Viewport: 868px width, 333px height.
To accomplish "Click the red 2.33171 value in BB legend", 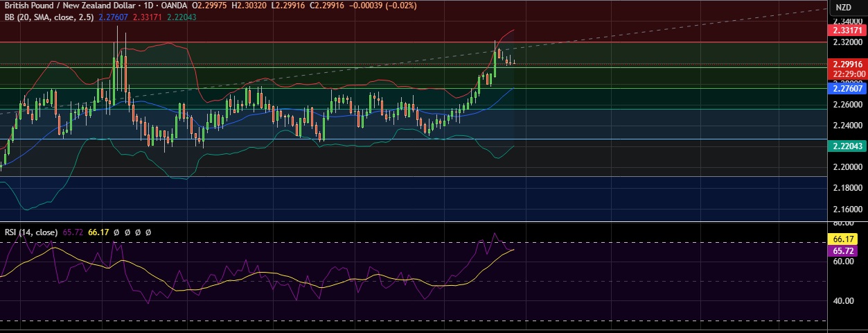I will pyautogui.click(x=148, y=17).
